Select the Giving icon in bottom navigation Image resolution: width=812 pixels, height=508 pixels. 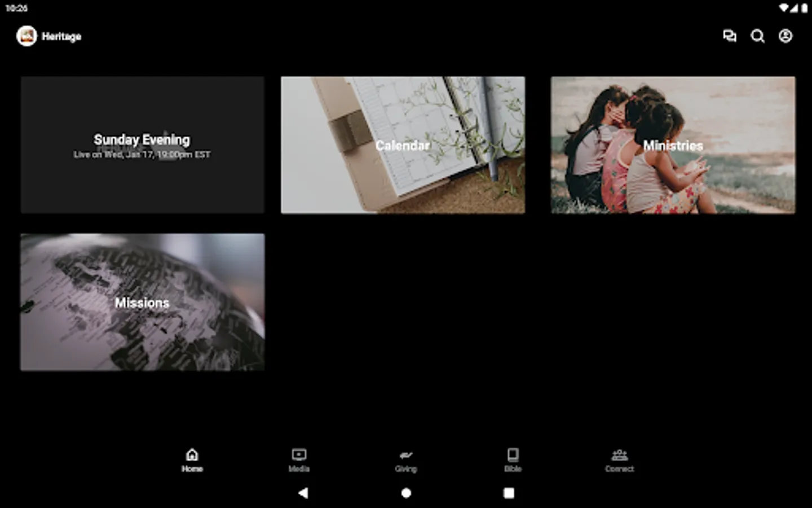click(x=406, y=456)
